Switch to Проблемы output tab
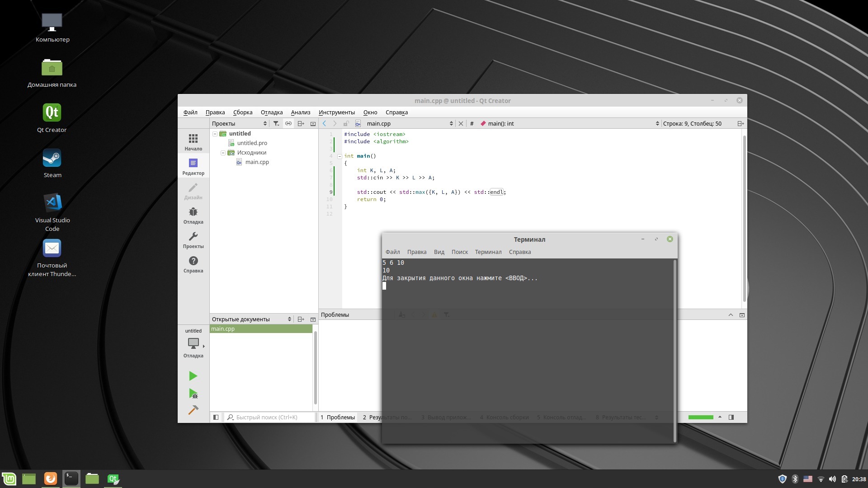 pyautogui.click(x=337, y=417)
